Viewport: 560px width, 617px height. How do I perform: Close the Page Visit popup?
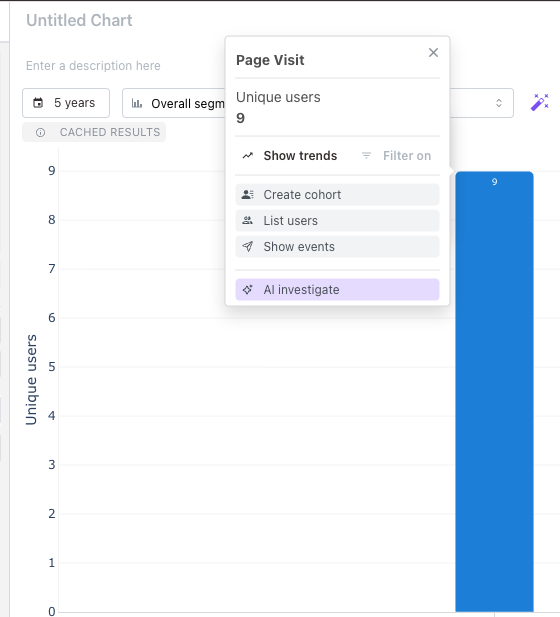433,52
